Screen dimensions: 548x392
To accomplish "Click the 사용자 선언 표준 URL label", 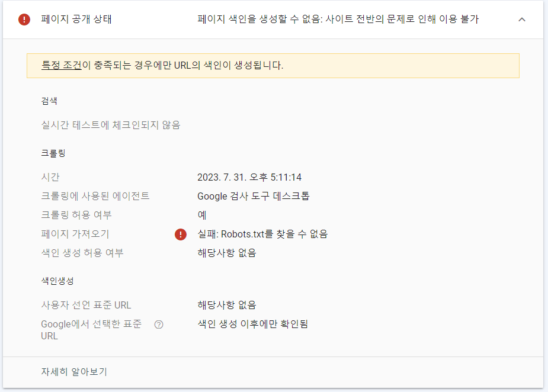I will tap(86, 305).
